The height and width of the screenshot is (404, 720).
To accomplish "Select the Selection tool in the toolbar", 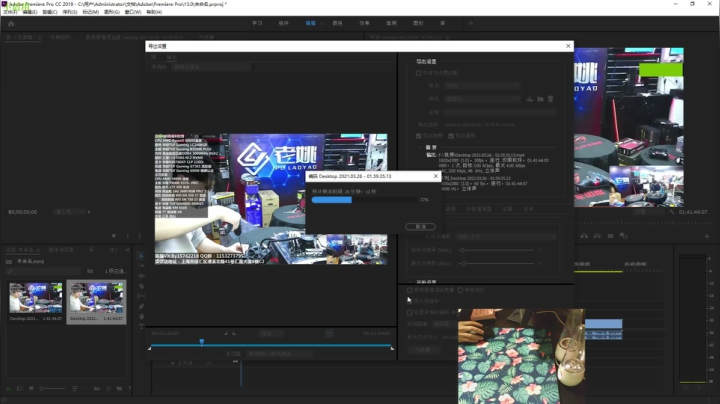I will pos(141,256).
